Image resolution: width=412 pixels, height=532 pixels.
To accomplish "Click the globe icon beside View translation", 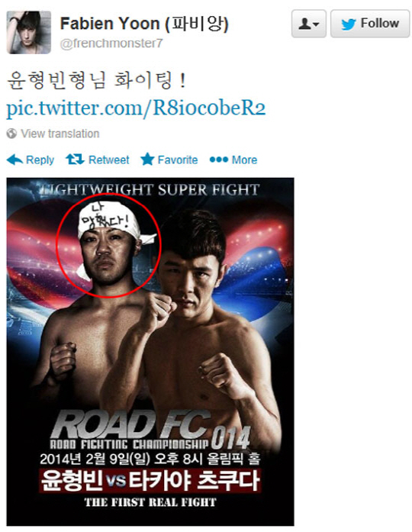I will pos(11,134).
